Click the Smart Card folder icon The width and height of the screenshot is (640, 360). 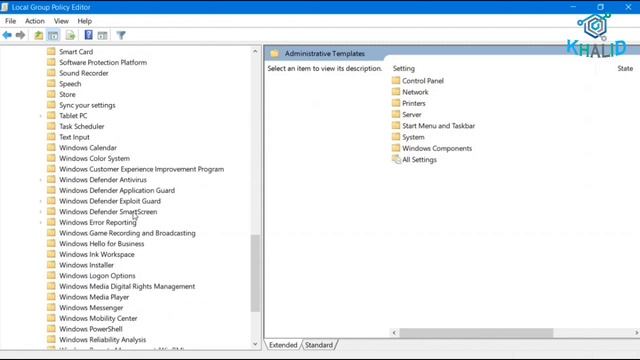pyautogui.click(x=51, y=51)
